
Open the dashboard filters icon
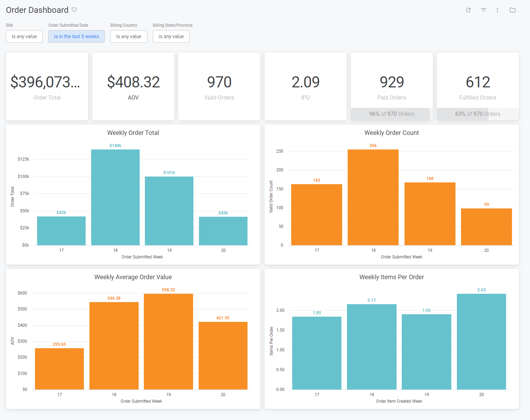point(483,10)
